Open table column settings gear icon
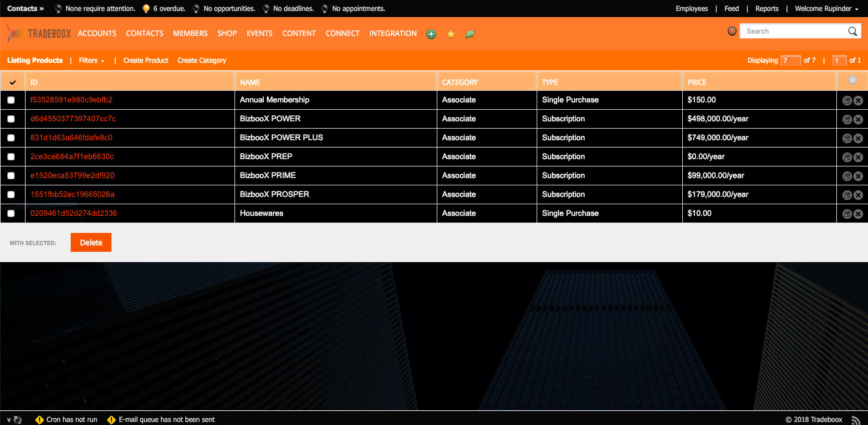 [852, 80]
